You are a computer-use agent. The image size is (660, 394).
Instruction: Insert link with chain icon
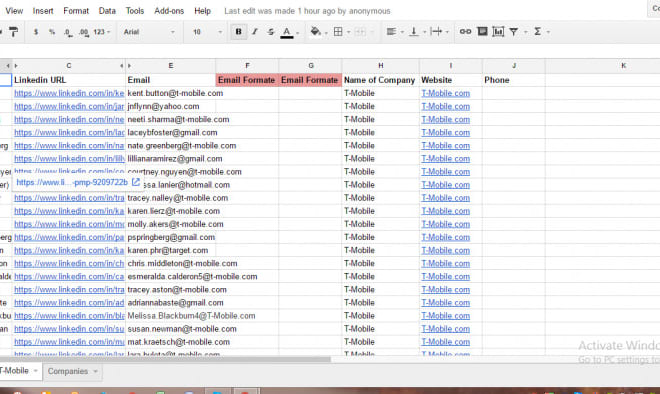[465, 32]
